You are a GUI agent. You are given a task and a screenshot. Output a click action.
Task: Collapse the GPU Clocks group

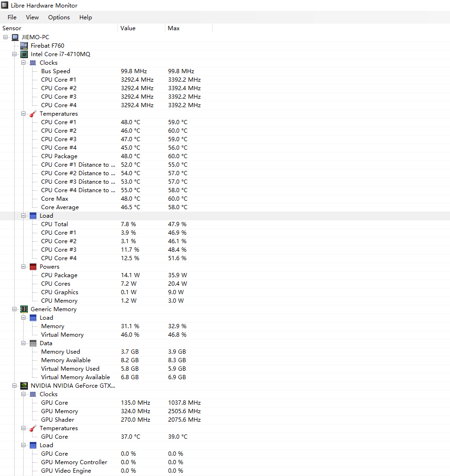point(24,394)
